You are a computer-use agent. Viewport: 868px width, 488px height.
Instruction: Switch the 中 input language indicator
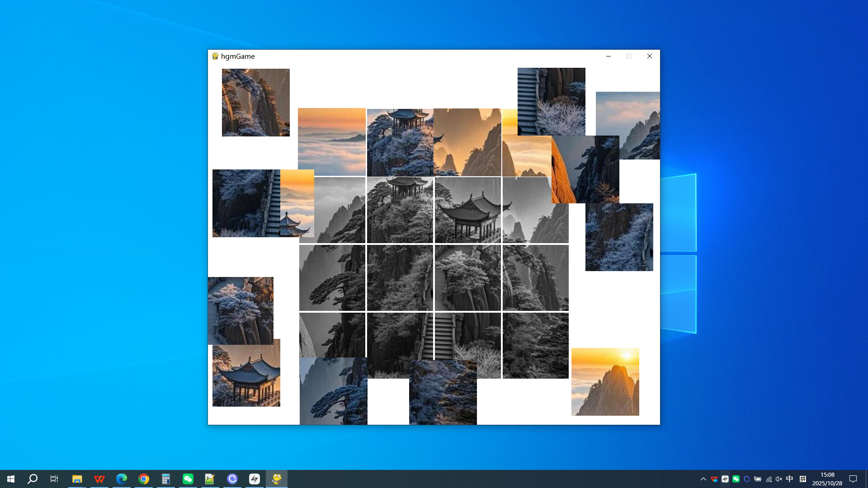tap(789, 479)
